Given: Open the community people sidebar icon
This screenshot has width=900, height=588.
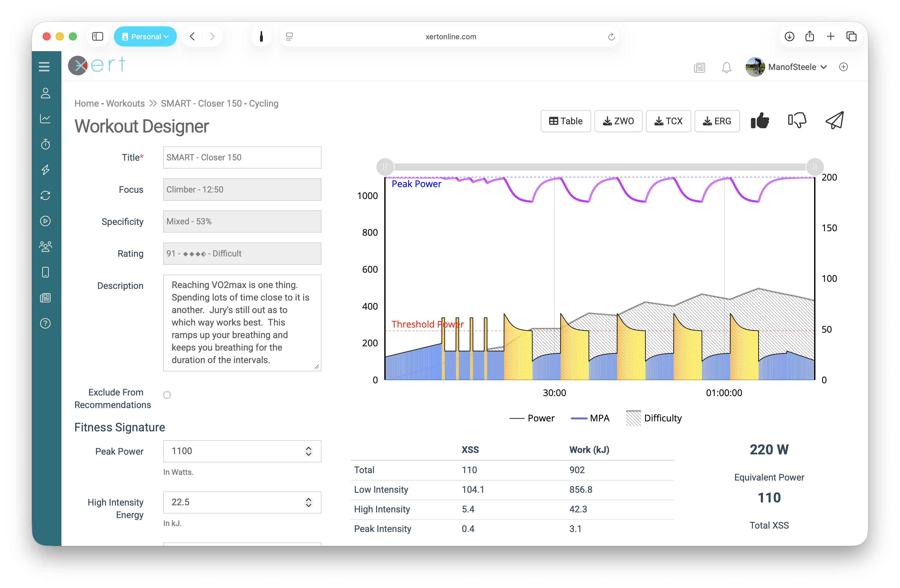Looking at the screenshot, I should [46, 247].
